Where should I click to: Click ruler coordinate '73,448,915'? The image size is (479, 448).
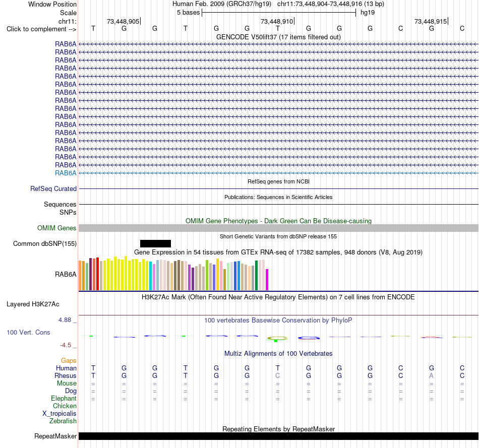(431, 21)
